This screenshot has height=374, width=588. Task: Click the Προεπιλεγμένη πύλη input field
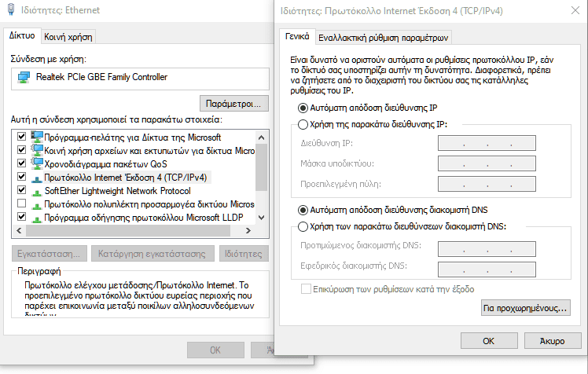click(x=487, y=184)
